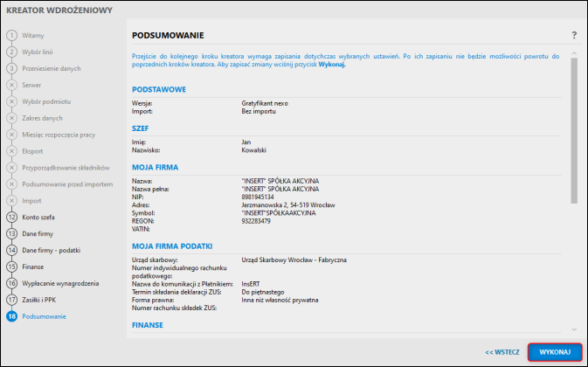This screenshot has width=588, height=367.
Task: Click the step 17 circle icon
Action: [x=11, y=300]
